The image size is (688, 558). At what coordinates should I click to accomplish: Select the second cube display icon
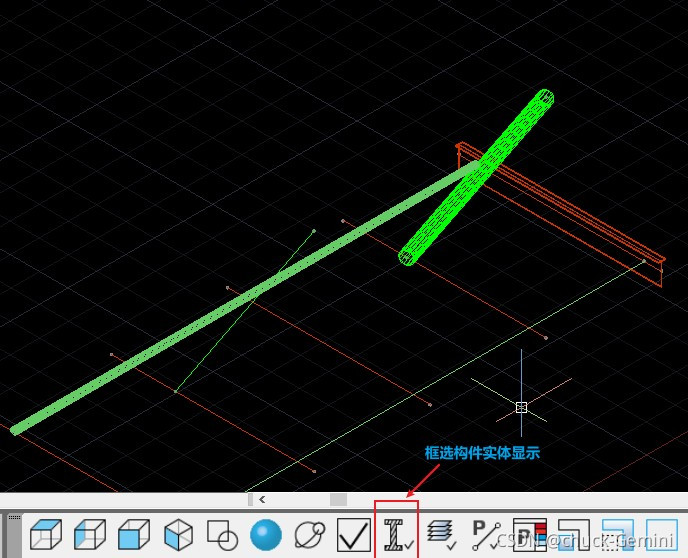pos(90,535)
